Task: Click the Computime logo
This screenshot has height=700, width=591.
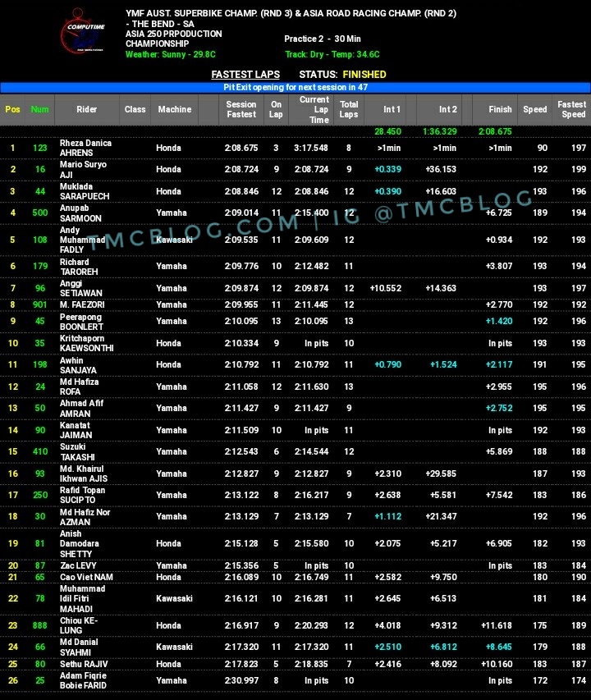Action: tap(83, 32)
